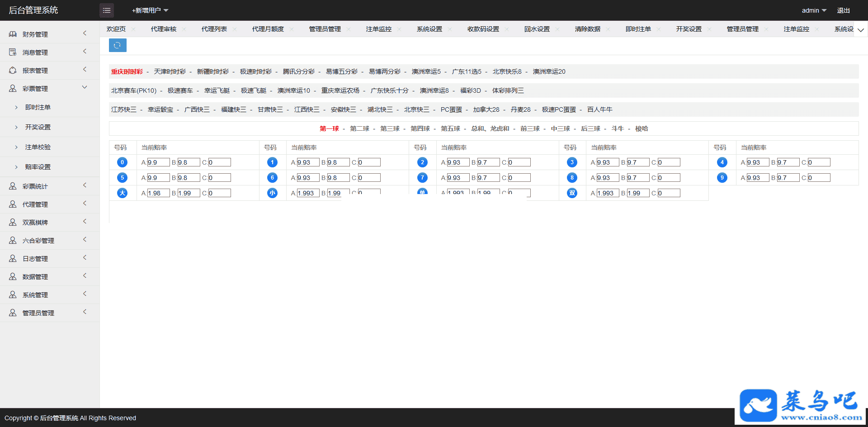Open 赔率设置 in the sidebar submenu
Screen dimensions: 868x427
(38, 167)
